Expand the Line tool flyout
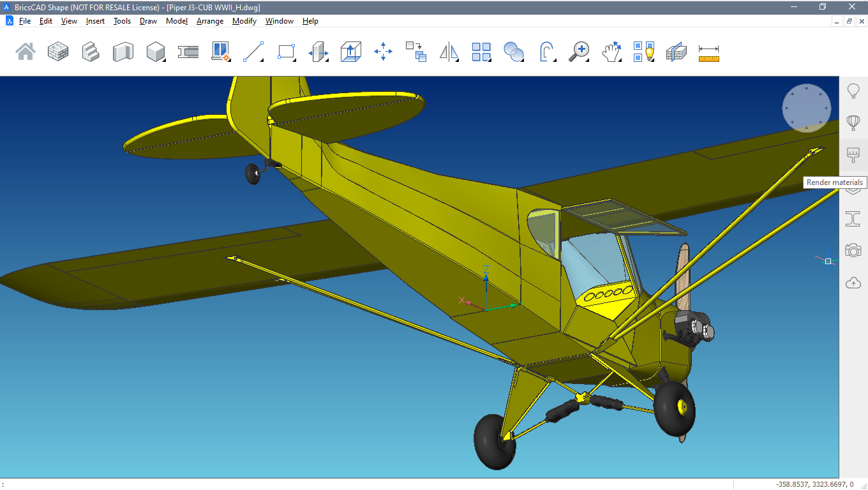 pyautogui.click(x=254, y=52)
